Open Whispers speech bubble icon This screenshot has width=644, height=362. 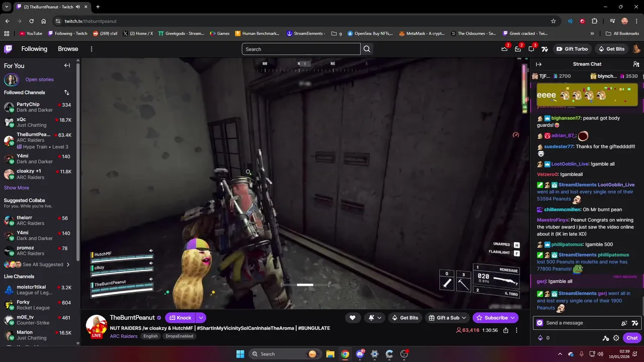point(531,49)
